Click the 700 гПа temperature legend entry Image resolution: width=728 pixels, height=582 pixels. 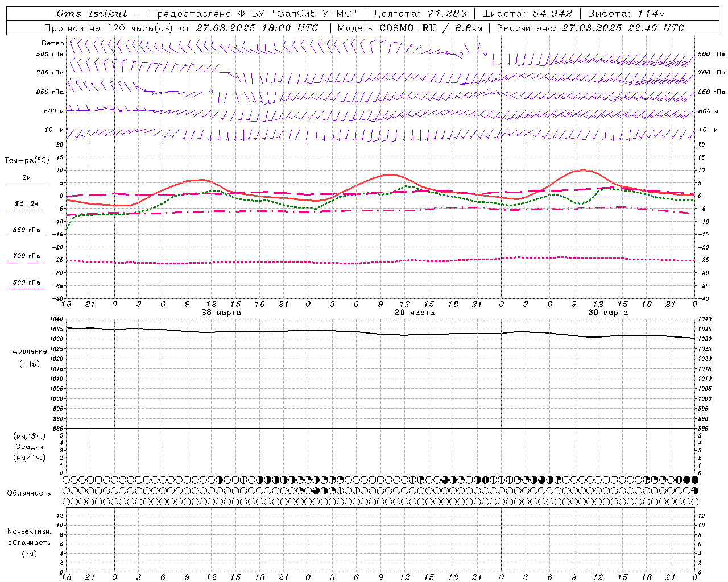[27, 256]
